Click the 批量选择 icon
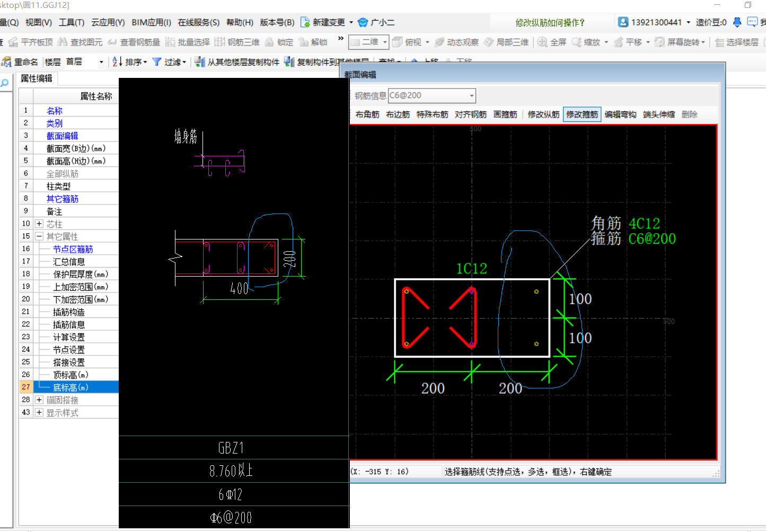 (x=170, y=42)
